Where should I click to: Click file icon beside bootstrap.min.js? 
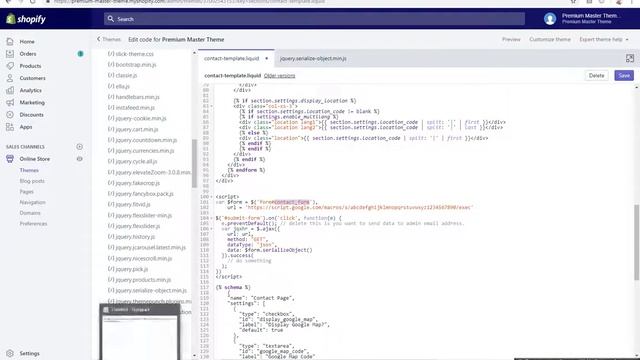[111, 64]
